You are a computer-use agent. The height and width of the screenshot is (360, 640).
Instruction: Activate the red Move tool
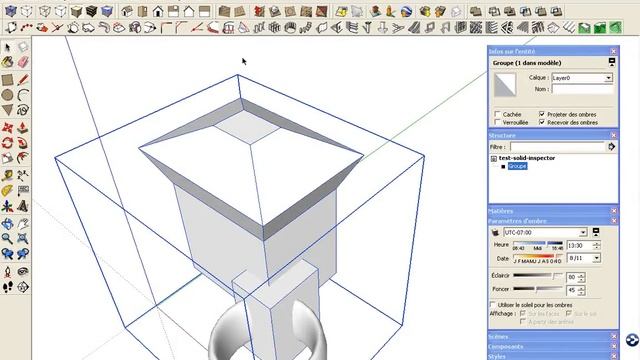pos(7,128)
